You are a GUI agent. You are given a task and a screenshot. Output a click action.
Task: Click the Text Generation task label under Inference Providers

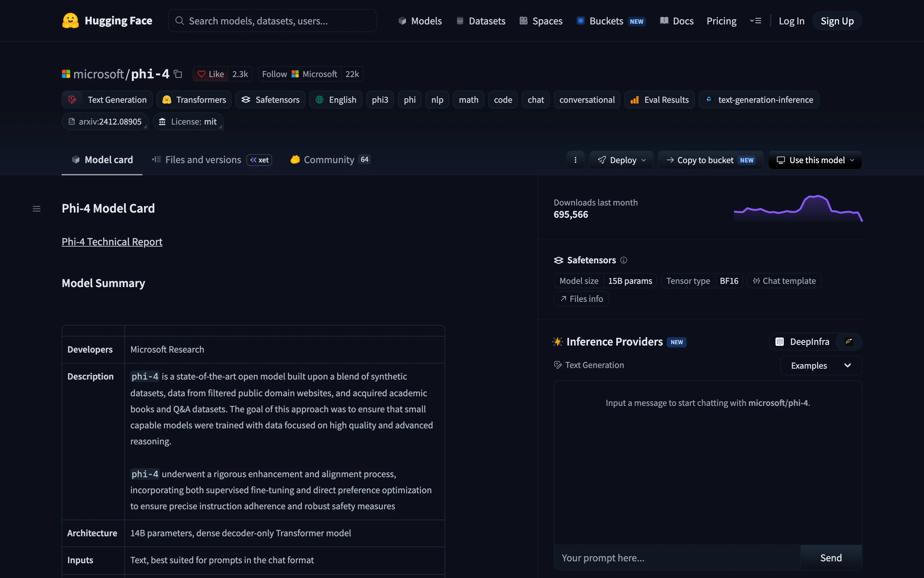coord(589,365)
